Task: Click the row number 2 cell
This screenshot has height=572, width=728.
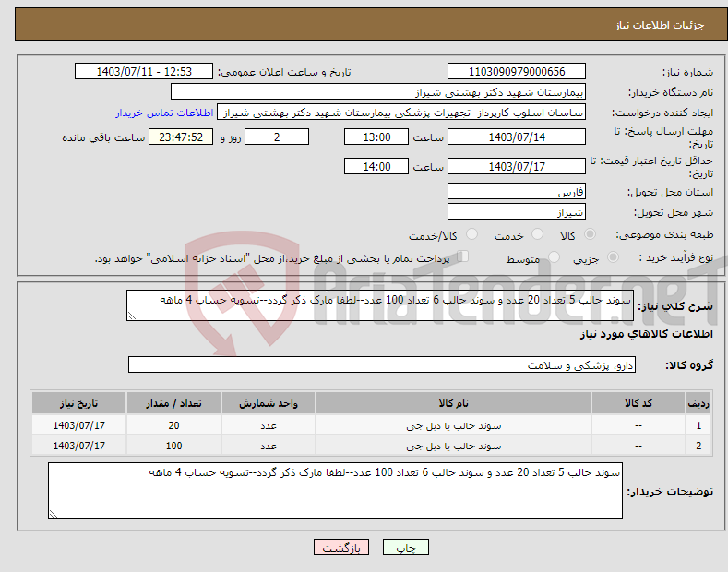Action: [x=698, y=446]
